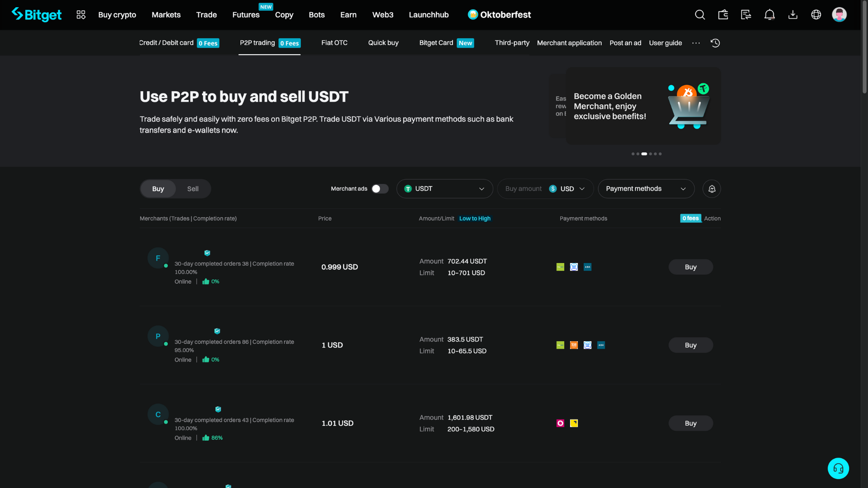Click the Buy amount input field
The width and height of the screenshot is (868, 488).
(x=523, y=189)
